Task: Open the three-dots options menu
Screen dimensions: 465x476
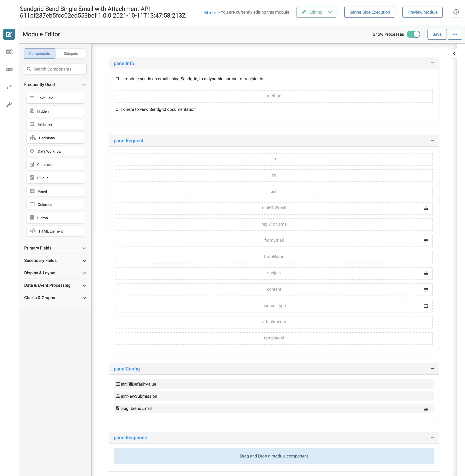Action: coord(455,34)
